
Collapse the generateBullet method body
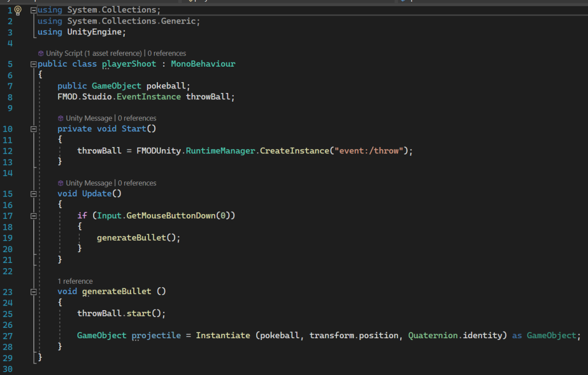pos(33,292)
